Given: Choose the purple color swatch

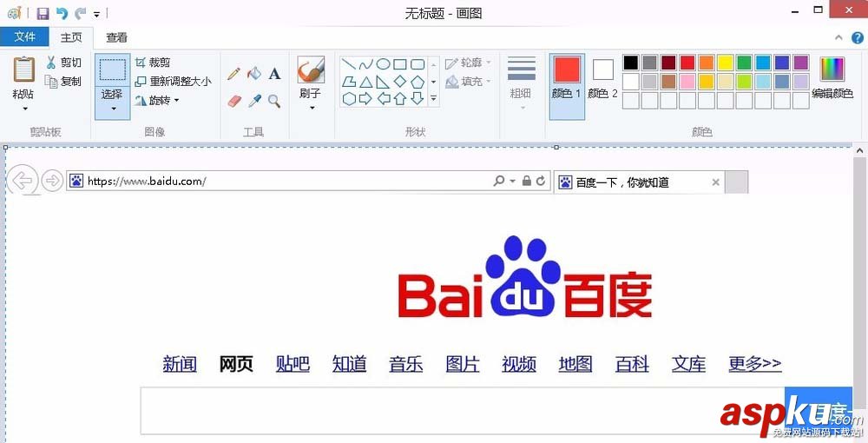Looking at the screenshot, I should [800, 63].
